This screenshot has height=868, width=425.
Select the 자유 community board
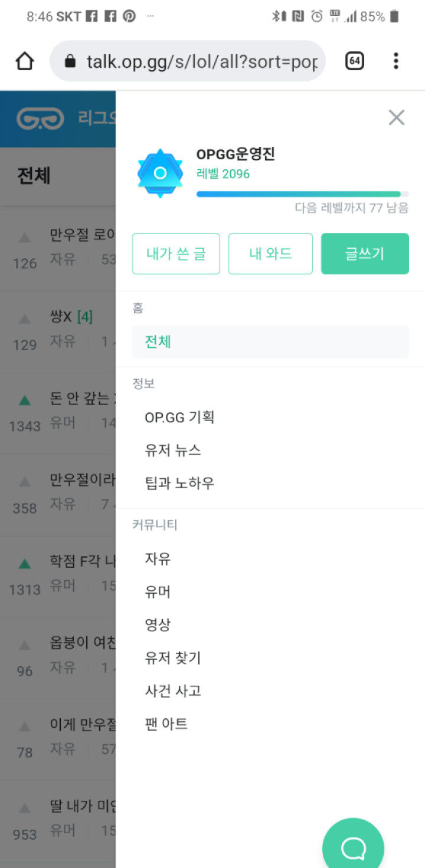(158, 558)
